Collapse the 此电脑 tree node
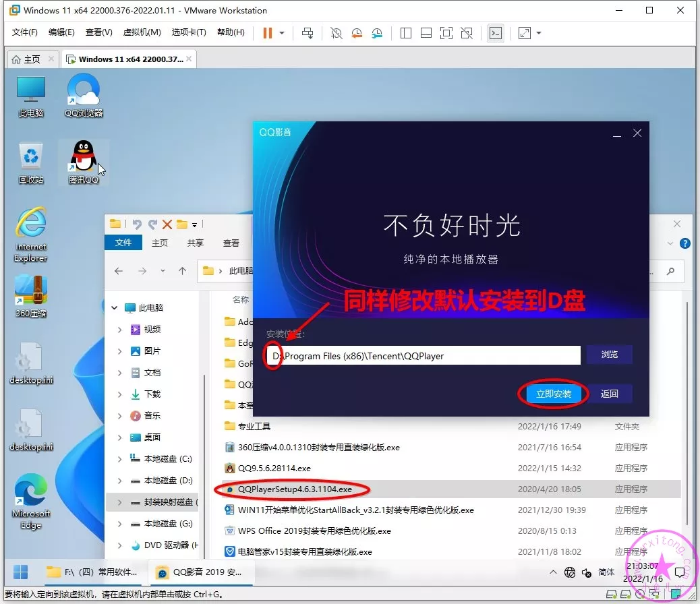 (114, 308)
